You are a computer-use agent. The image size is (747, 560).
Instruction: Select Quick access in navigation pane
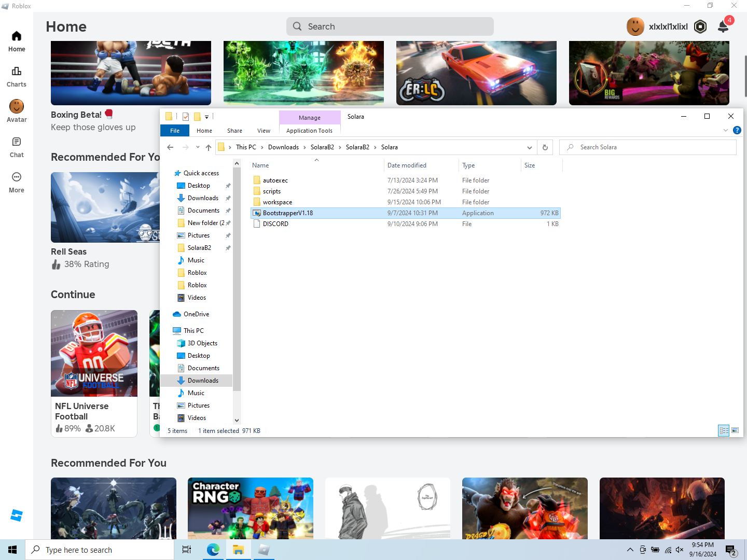coord(201,173)
